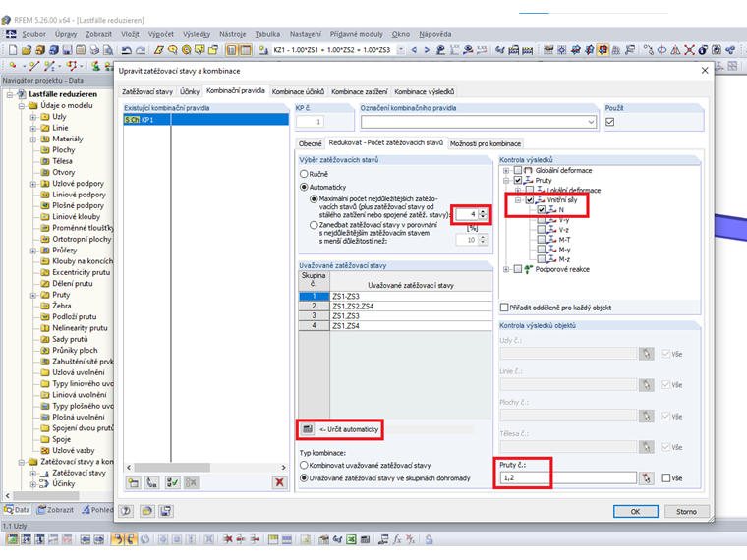The image size is (747, 560).
Task: Click the New model toolbar icon
Action: (13, 50)
